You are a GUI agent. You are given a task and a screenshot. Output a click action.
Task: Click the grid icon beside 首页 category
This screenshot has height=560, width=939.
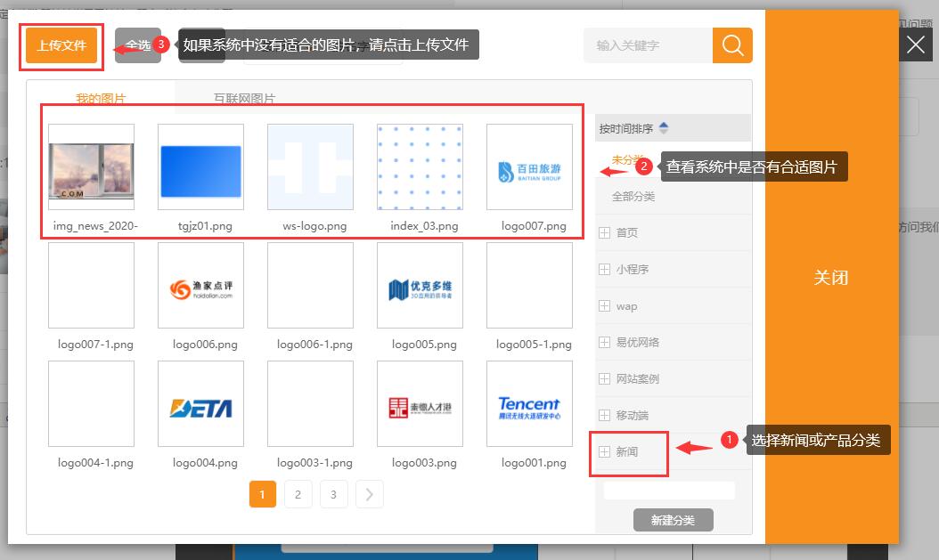pyautogui.click(x=604, y=232)
